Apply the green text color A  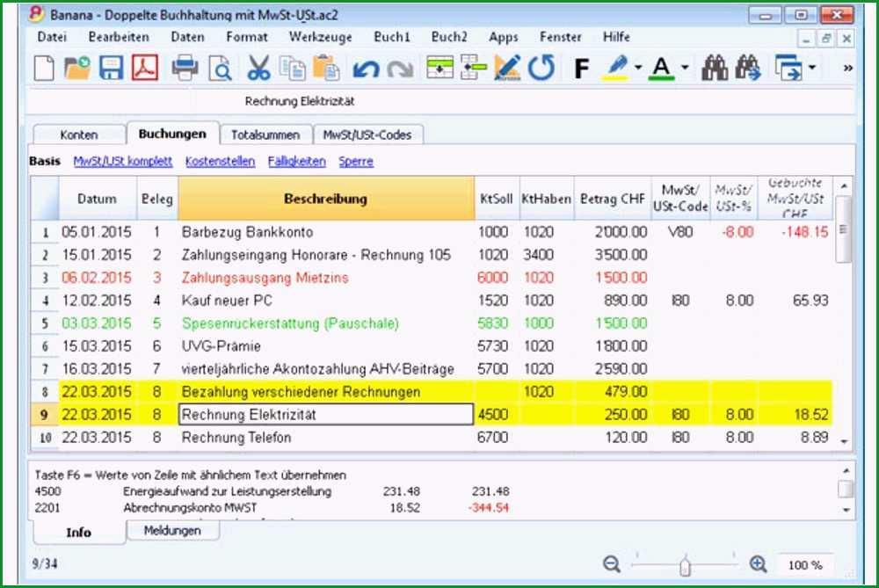coord(662,69)
